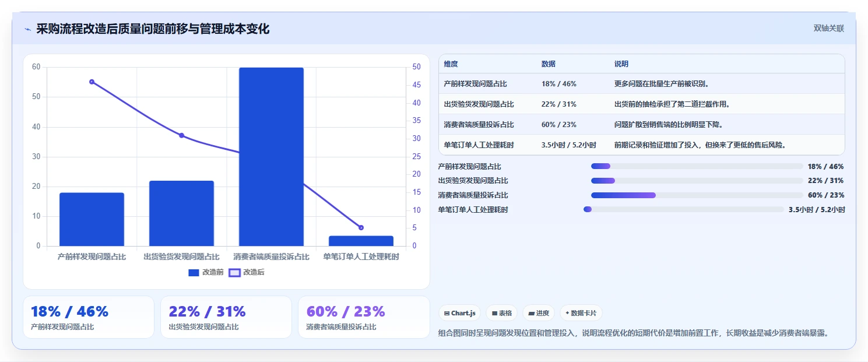The image size is (868, 362).
Task: Click table value 3.5小时 / 5.2小时
Action: pyautogui.click(x=569, y=145)
